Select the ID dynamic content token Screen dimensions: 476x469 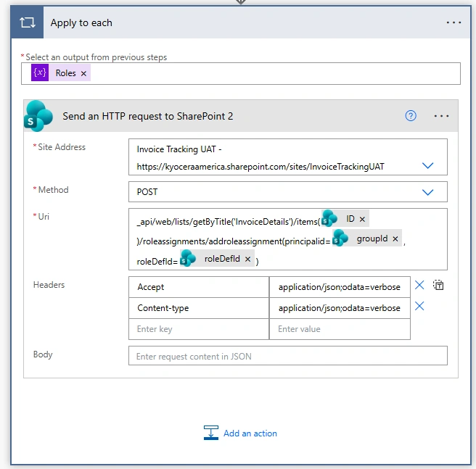345,218
